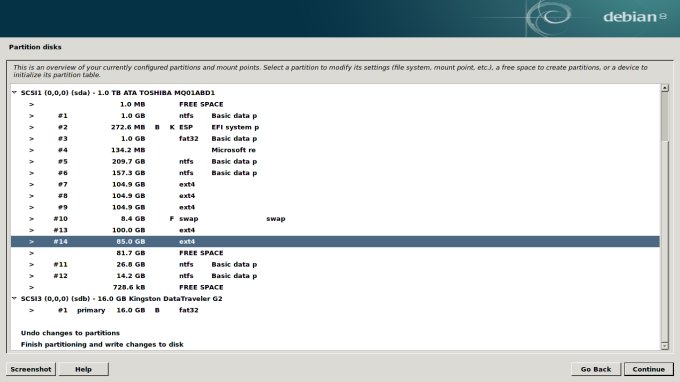This screenshot has width=680, height=382.
Task: Click the '209.7 GB' size value
Action: [x=128, y=161]
